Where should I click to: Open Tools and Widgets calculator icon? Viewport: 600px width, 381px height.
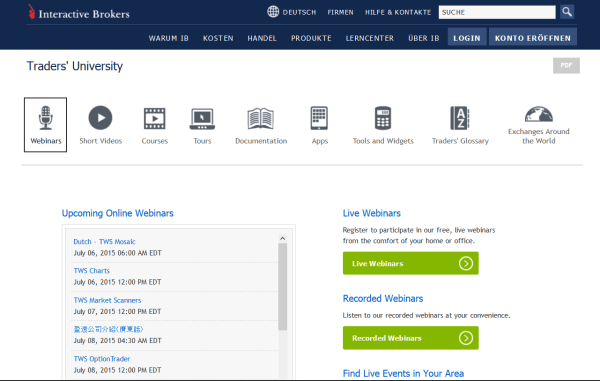(x=383, y=118)
